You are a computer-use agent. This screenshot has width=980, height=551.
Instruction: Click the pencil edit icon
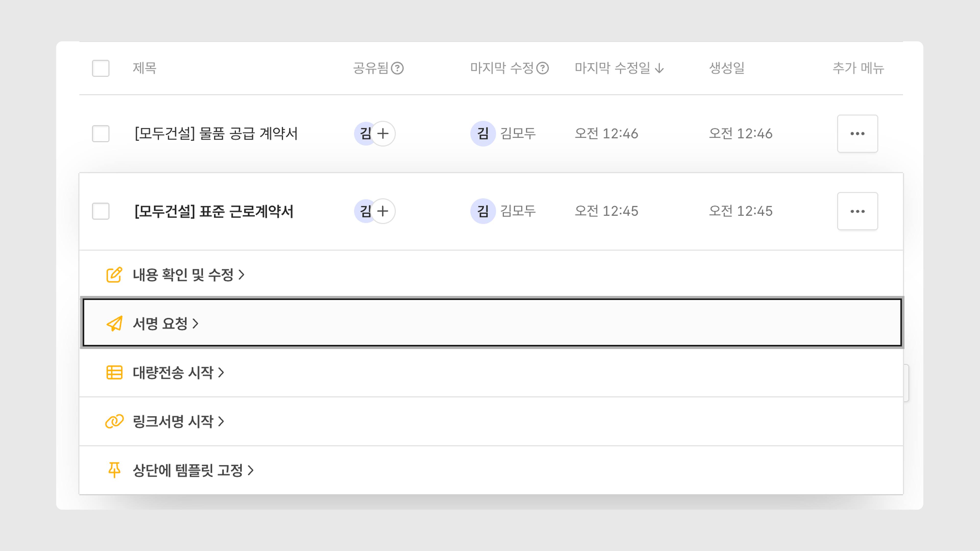[114, 274]
